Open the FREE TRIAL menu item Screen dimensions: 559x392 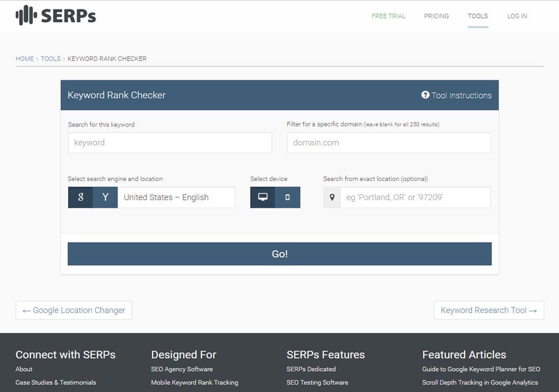[x=388, y=16]
